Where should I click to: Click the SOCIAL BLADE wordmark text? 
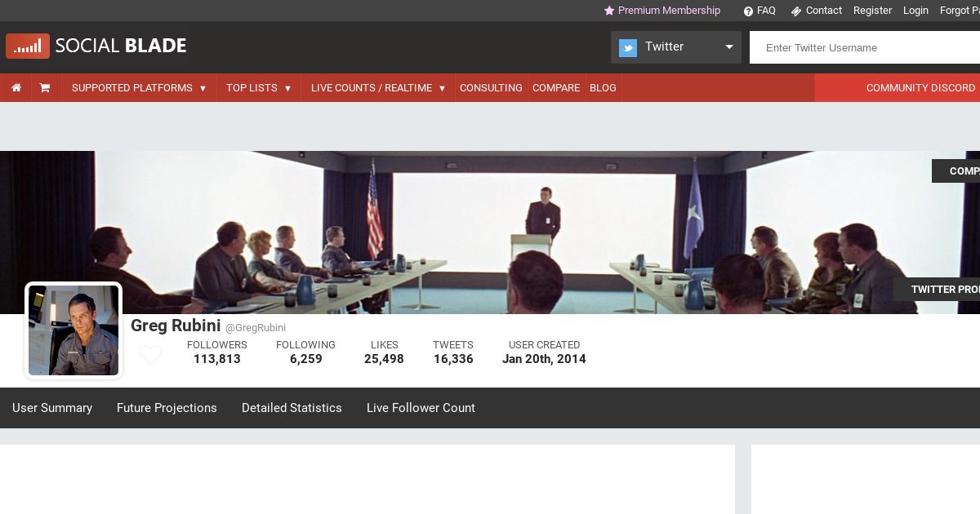[121, 47]
